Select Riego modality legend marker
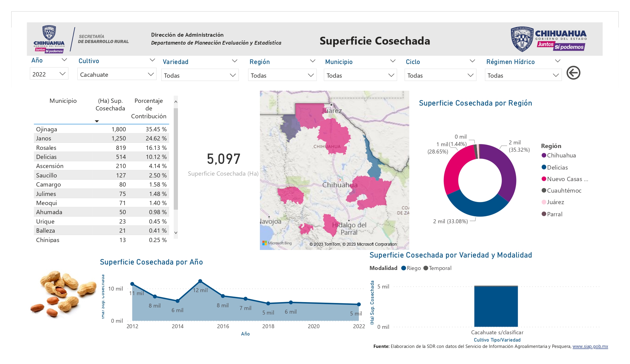 (x=404, y=268)
